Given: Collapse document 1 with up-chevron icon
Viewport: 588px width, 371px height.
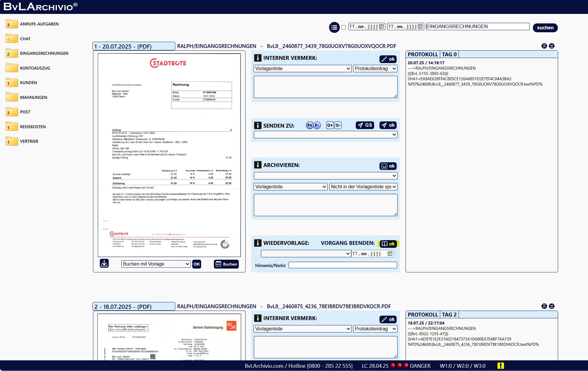Looking at the screenshot, I should [x=544, y=46].
